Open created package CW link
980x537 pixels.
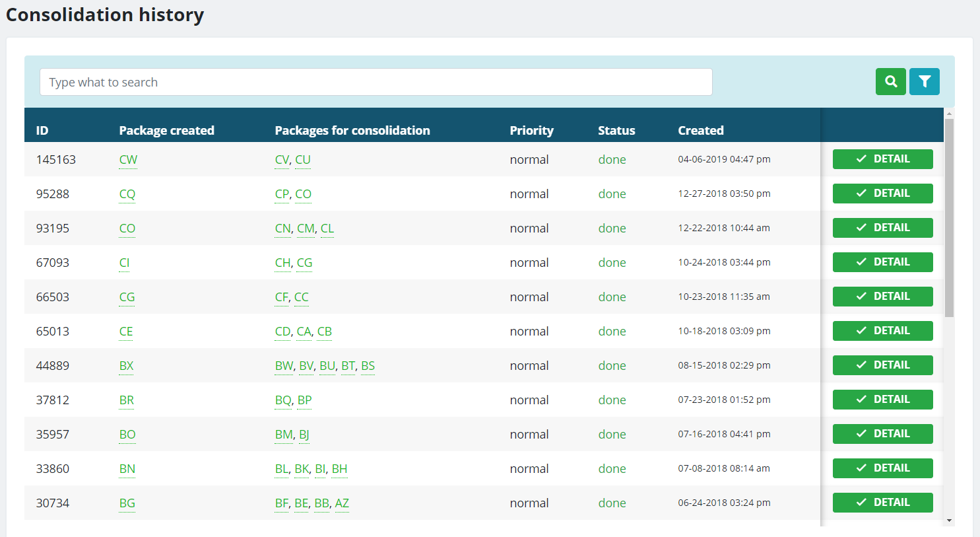click(x=128, y=160)
